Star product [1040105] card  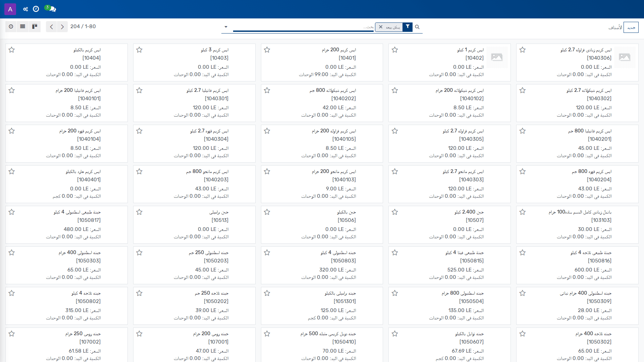tap(267, 131)
